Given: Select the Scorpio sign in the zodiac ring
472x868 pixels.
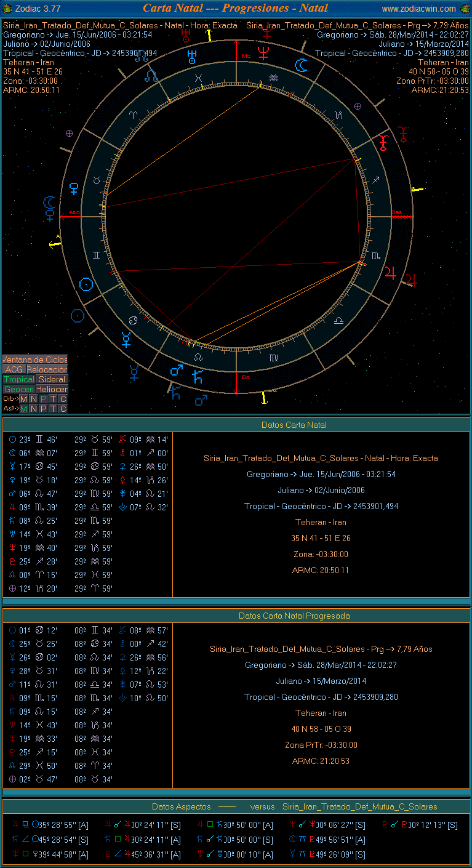Looking at the screenshot, I should [x=375, y=255].
